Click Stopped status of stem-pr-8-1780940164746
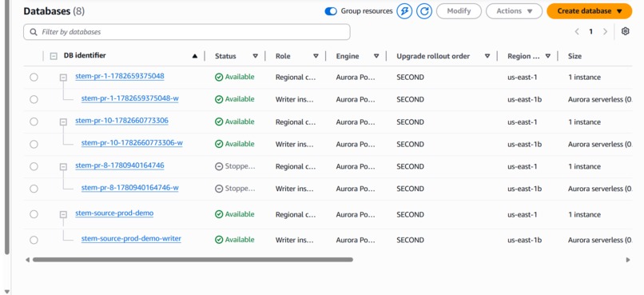This screenshot has width=644, height=295. click(235, 166)
